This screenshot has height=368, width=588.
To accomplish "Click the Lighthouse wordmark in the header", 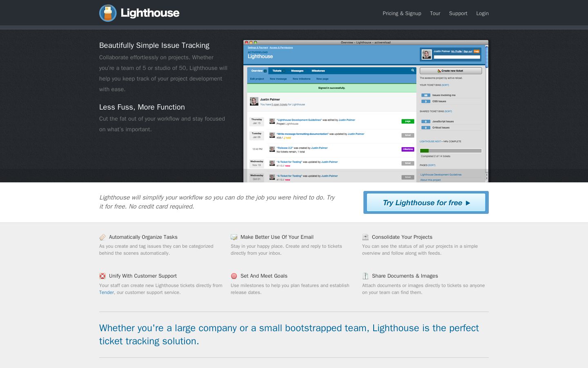I will point(150,13).
